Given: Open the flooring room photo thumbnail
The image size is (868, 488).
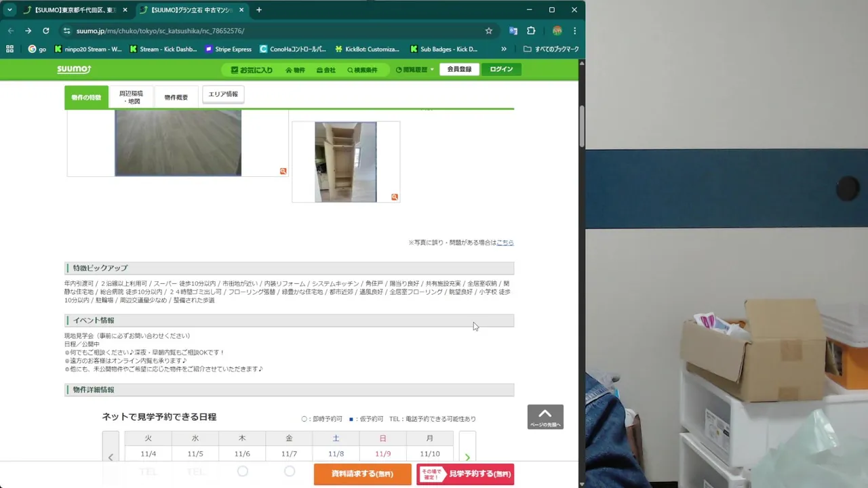Looking at the screenshot, I should pos(178,142).
